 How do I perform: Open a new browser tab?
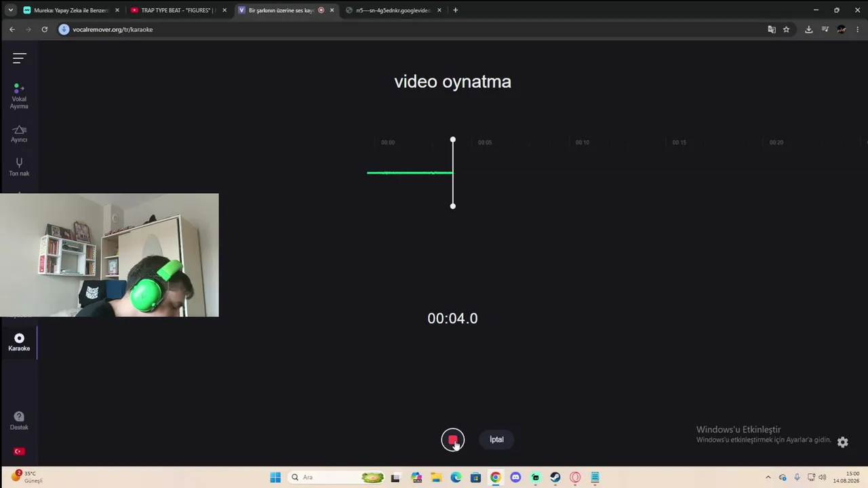tap(455, 10)
